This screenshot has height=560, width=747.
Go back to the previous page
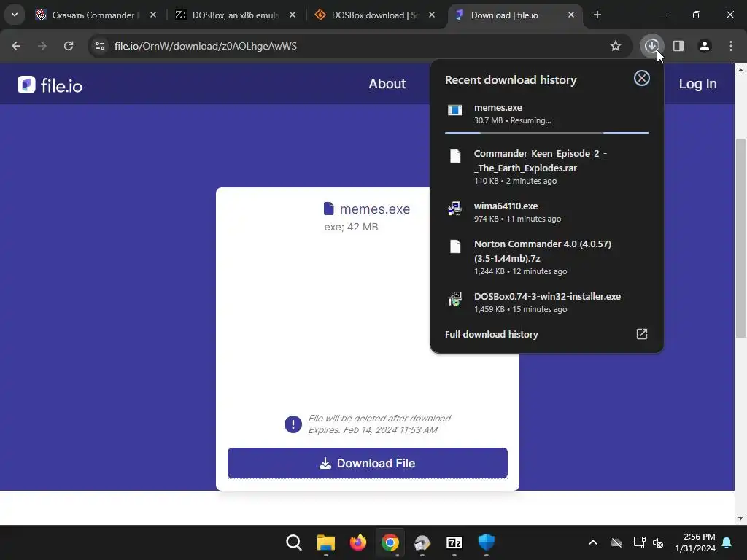(16, 46)
